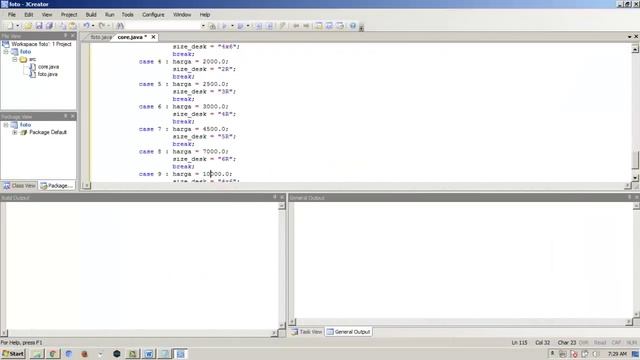Click the editor vertical scrollbar thumb
640x360 pixels.
(x=635, y=160)
